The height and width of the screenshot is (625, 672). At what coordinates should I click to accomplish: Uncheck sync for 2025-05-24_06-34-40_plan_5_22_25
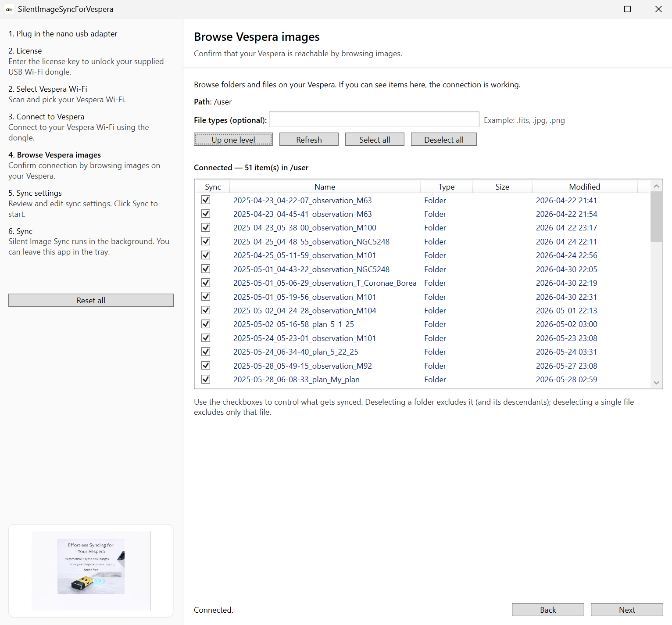pyautogui.click(x=206, y=352)
